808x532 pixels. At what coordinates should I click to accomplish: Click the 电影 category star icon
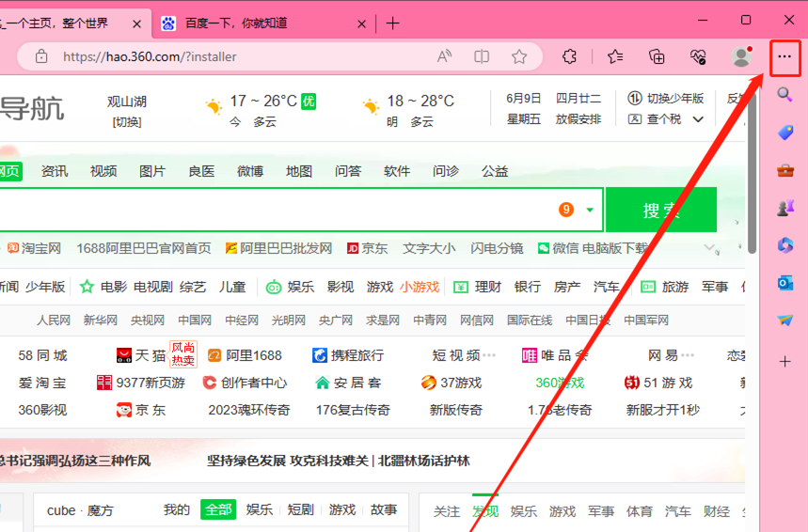[x=87, y=287]
